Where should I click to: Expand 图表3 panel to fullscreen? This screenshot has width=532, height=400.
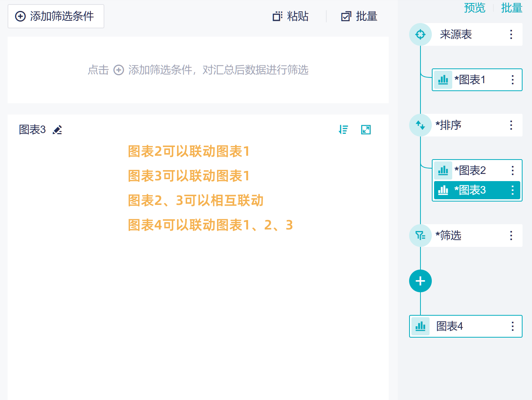click(366, 130)
